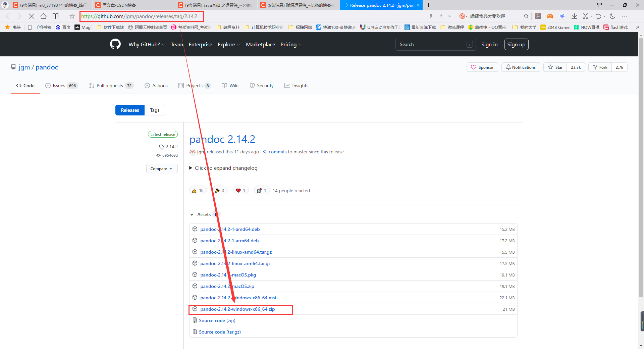This screenshot has height=349, width=644.
Task: Open the reading mode book icon
Action: tap(56, 16)
